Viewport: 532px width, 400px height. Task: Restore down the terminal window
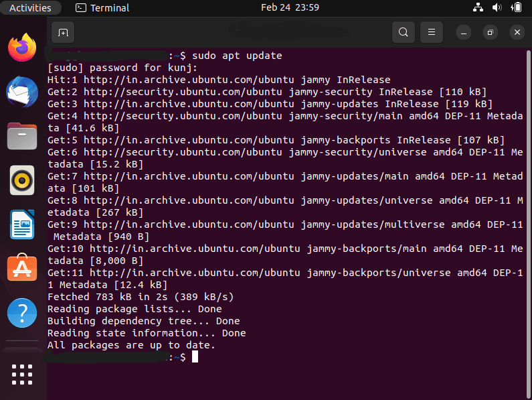coord(491,33)
